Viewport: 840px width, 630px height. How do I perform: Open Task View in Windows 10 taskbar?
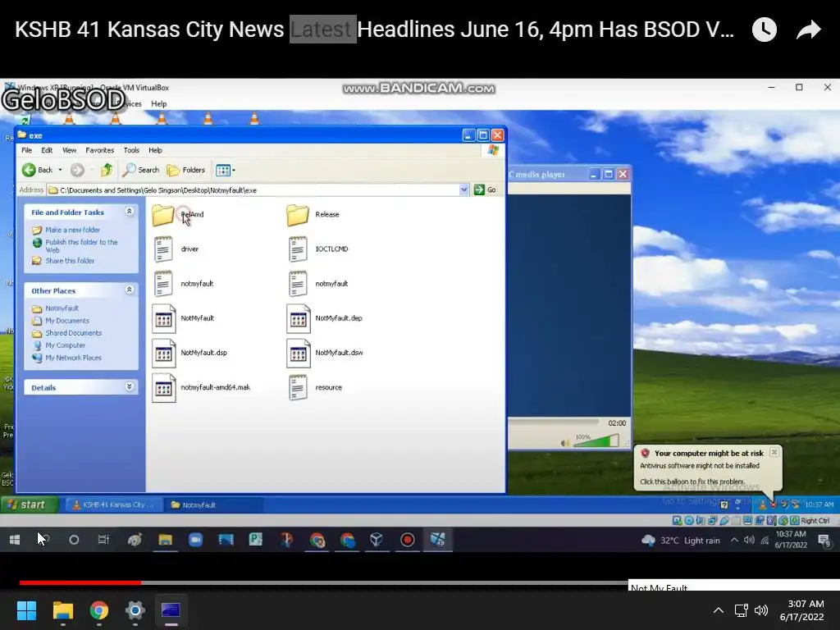click(103, 540)
